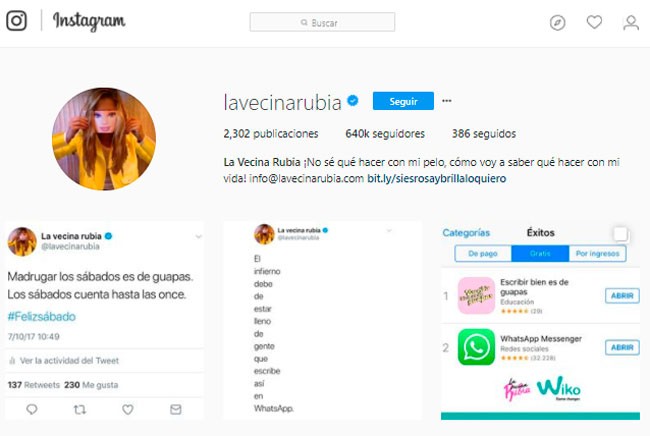
Task: Toggle the multi-post checkbox on the third thumbnail
Action: pos(621,234)
